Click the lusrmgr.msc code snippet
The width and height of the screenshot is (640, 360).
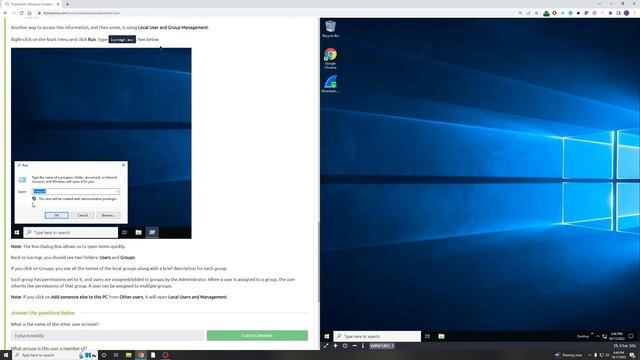(x=122, y=39)
